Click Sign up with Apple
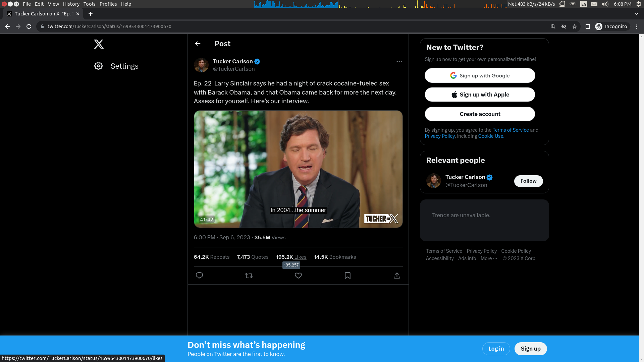This screenshot has height=362, width=644. point(480,95)
